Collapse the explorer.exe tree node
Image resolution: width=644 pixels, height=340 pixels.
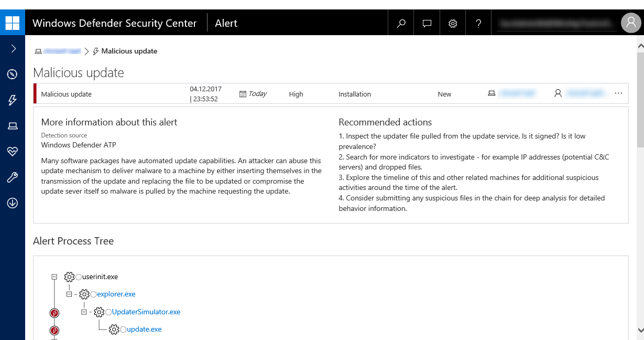[x=69, y=294]
